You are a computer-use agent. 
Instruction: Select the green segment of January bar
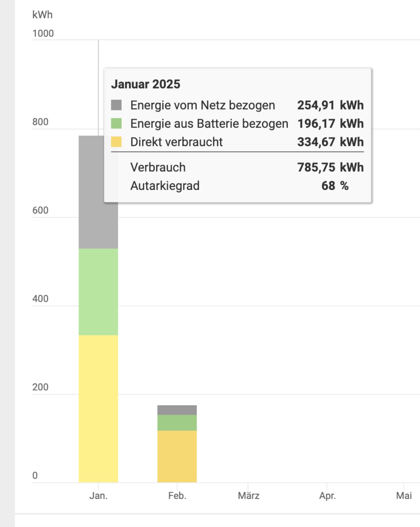click(98, 292)
